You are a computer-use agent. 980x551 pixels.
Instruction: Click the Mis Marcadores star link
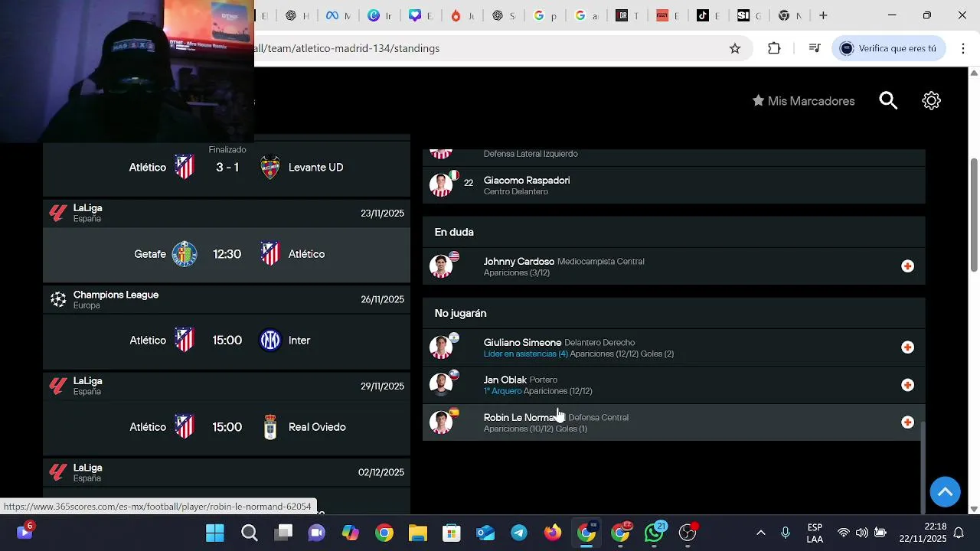pos(803,101)
